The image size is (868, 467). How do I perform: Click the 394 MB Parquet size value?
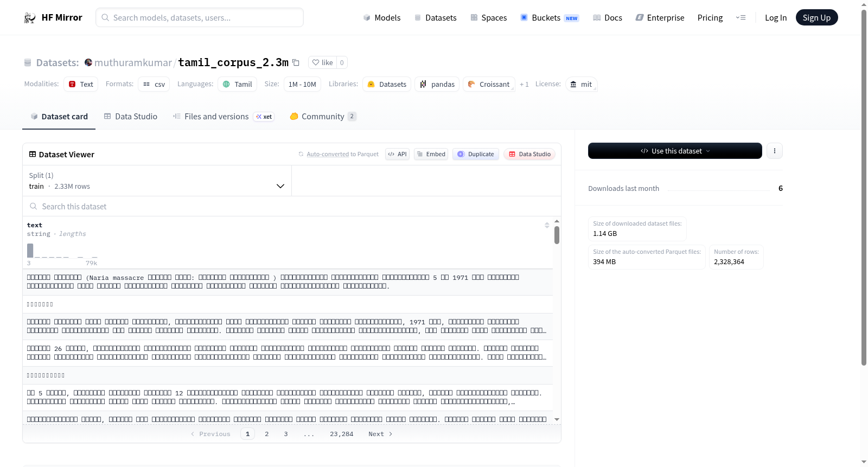coord(604,262)
